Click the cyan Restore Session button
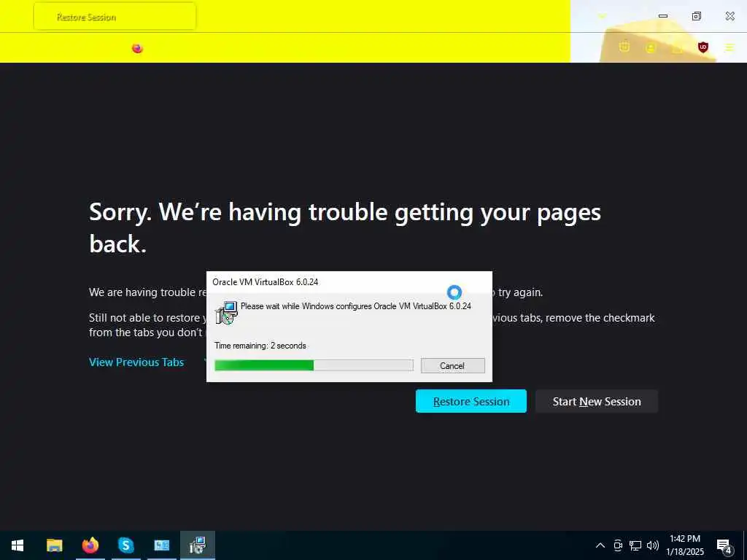Screen dimensions: 747x560 (x=471, y=402)
